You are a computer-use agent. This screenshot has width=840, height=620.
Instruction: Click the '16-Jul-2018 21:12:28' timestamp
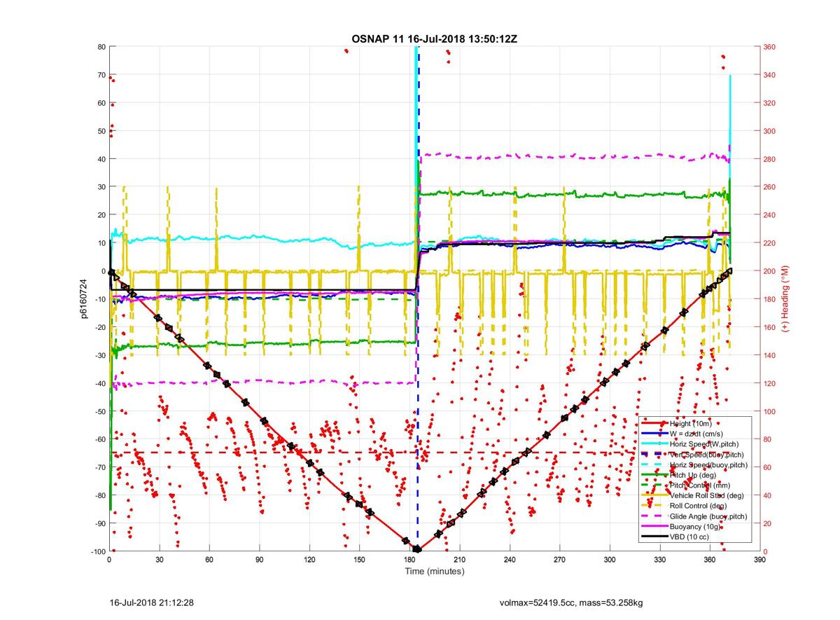tap(152, 602)
